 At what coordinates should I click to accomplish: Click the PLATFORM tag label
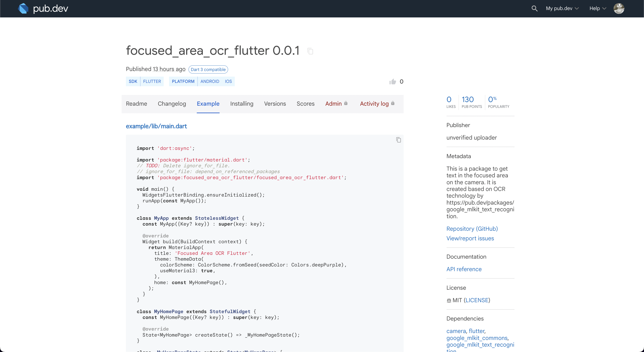pyautogui.click(x=183, y=81)
